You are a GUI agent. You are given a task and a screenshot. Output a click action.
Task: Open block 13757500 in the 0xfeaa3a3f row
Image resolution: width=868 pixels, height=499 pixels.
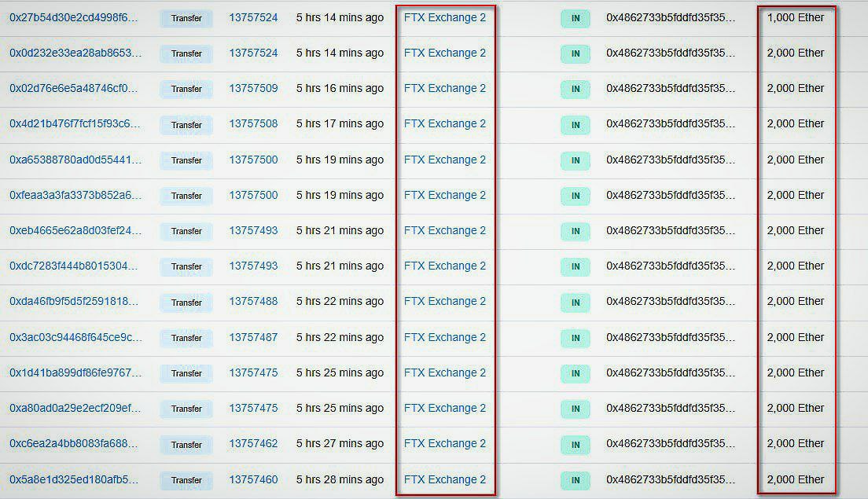pos(253,196)
